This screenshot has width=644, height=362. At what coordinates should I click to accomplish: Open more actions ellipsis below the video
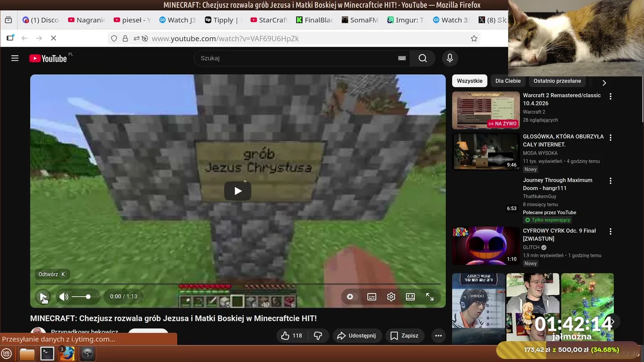438,335
